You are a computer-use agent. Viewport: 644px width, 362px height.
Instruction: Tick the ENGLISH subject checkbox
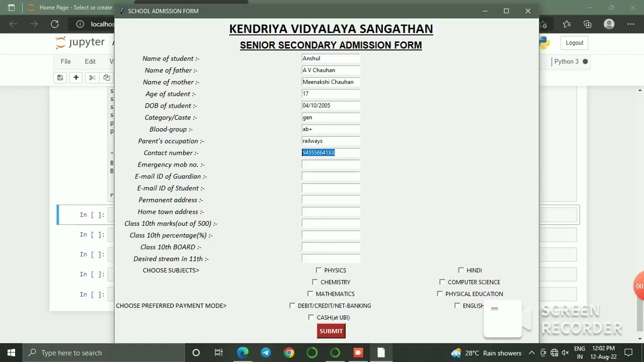pos(457,306)
